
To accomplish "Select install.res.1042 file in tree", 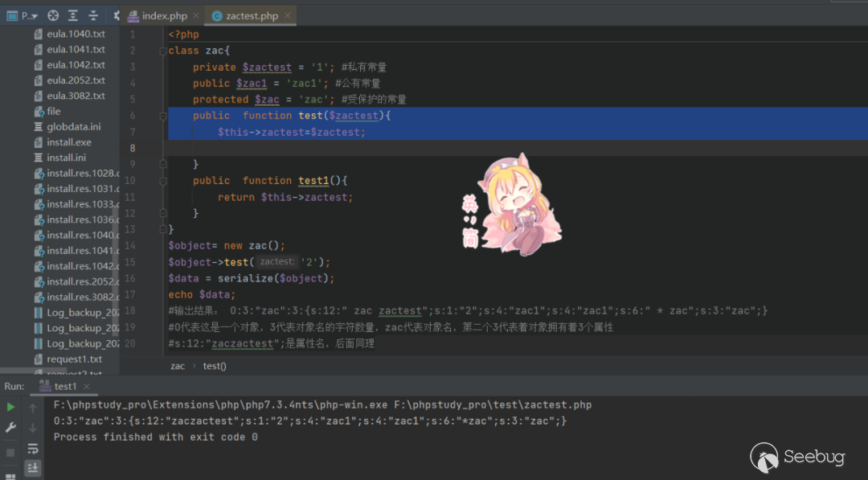I will click(82, 266).
